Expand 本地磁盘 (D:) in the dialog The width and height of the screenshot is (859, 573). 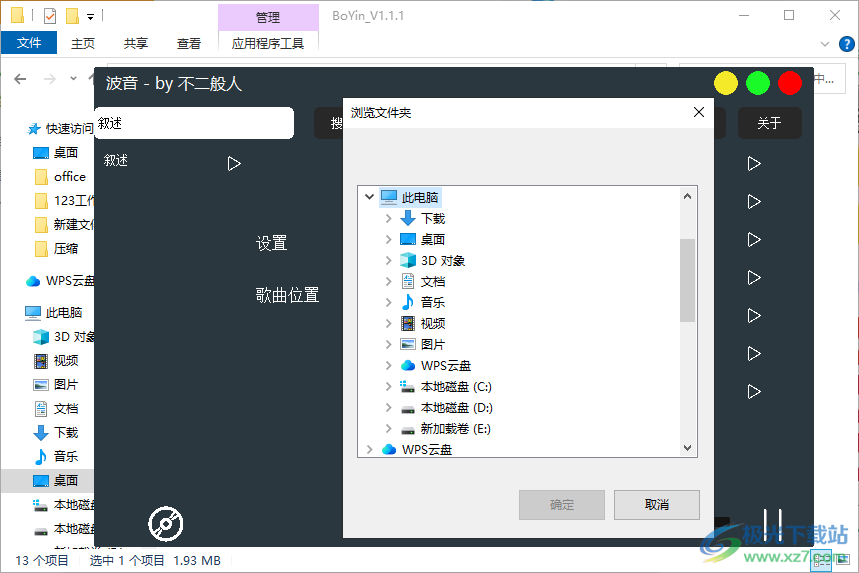tap(388, 408)
